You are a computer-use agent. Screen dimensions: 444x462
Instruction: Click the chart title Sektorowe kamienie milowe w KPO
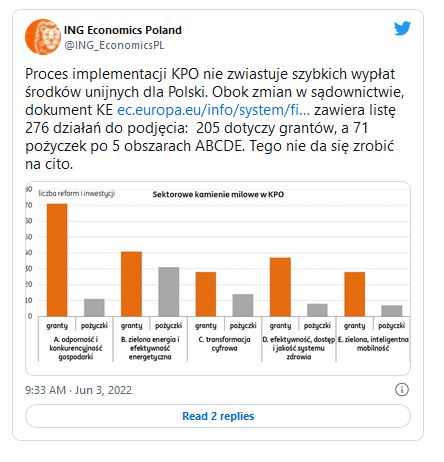[x=218, y=194]
